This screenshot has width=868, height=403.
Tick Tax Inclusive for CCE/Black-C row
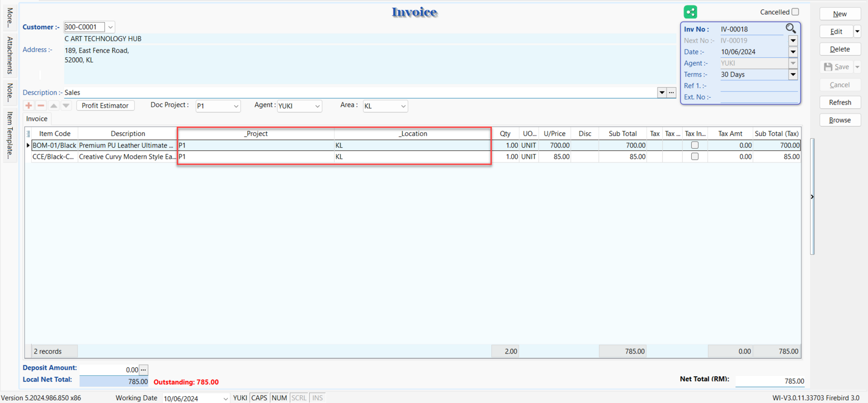[694, 157]
